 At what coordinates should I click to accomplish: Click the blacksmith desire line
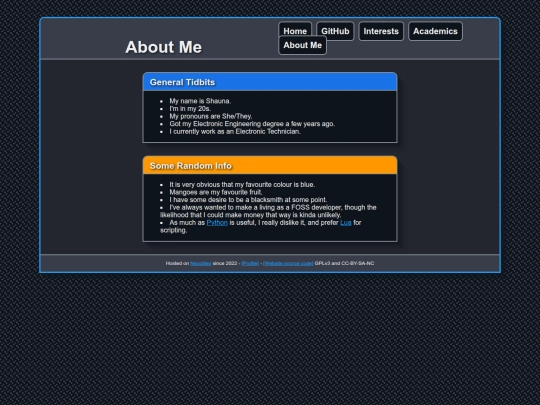[248, 200]
